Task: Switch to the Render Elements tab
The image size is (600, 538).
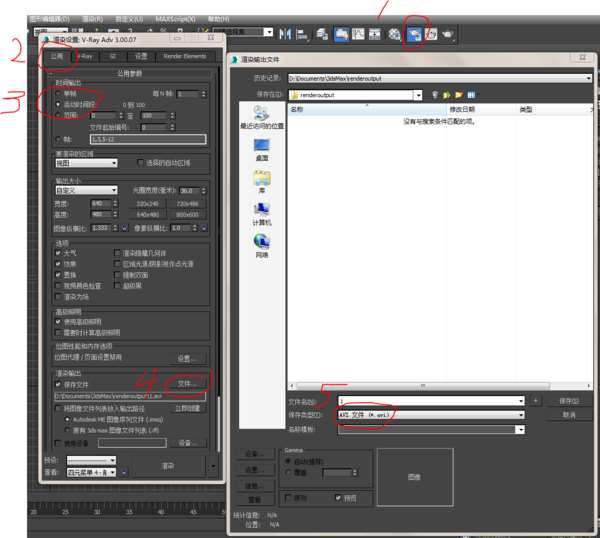Action: click(185, 57)
